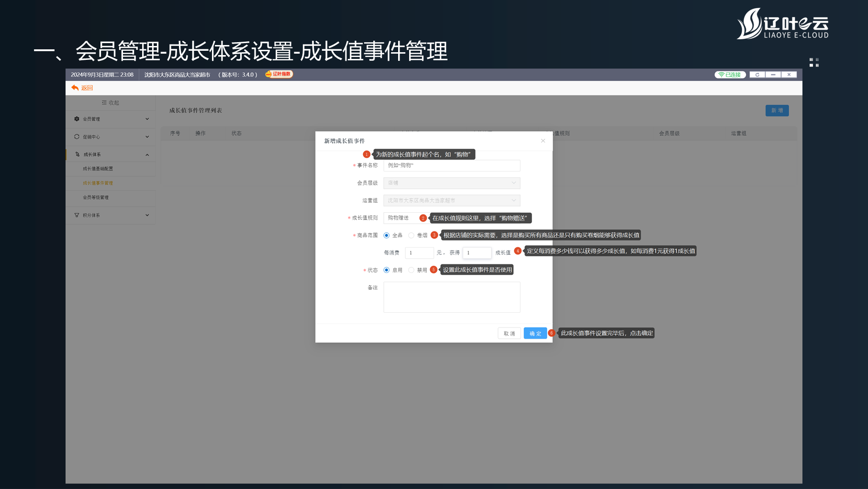Click the 新增 button
The image size is (868, 489).
pyautogui.click(x=777, y=110)
